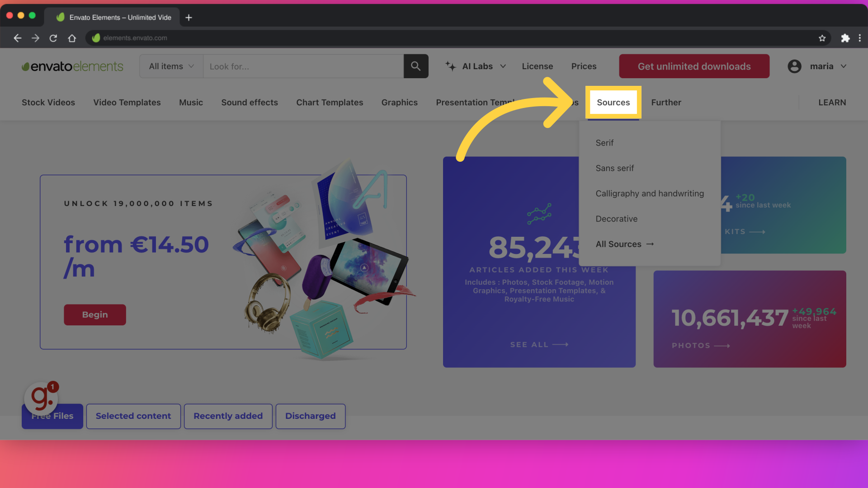Open the Further menu
Screen dimensions: 868x488
(666, 103)
